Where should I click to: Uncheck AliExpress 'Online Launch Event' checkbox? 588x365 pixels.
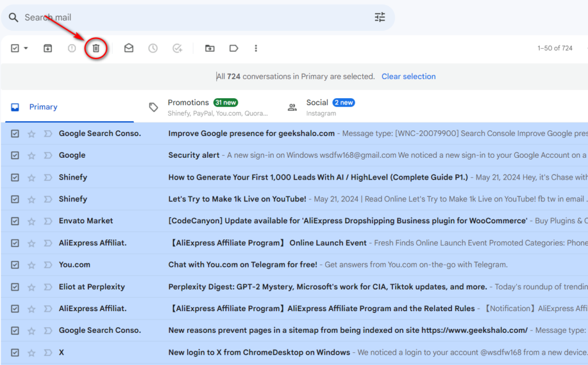(x=15, y=243)
